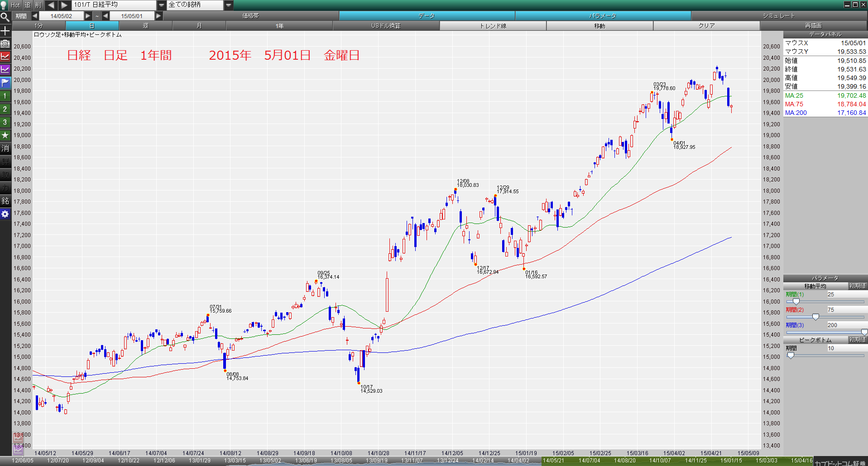Click the blue flag icon
868x466 pixels.
(x=5, y=83)
